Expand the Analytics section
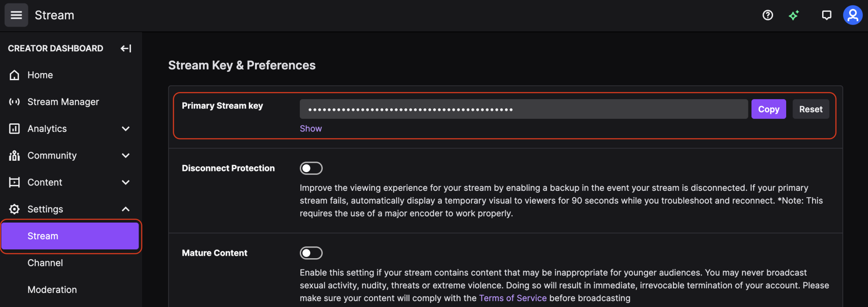 tap(126, 128)
